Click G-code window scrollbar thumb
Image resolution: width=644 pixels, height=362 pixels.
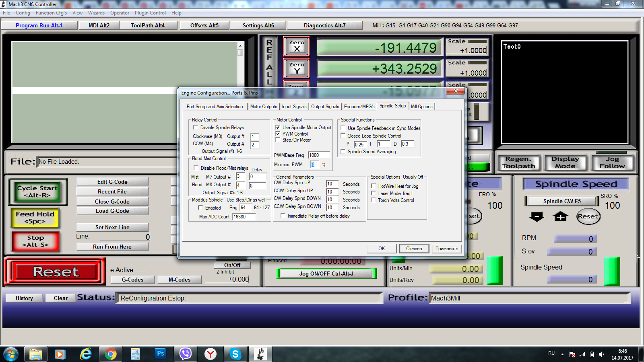240,52
